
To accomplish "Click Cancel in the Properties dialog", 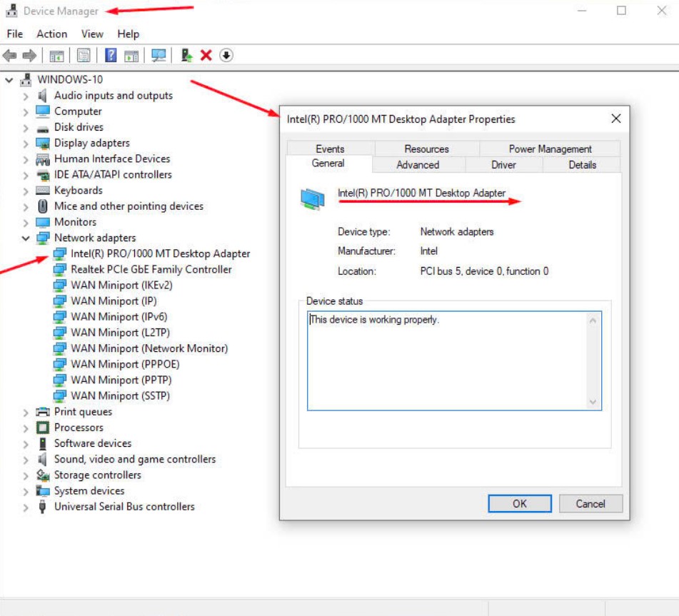I will (x=590, y=503).
